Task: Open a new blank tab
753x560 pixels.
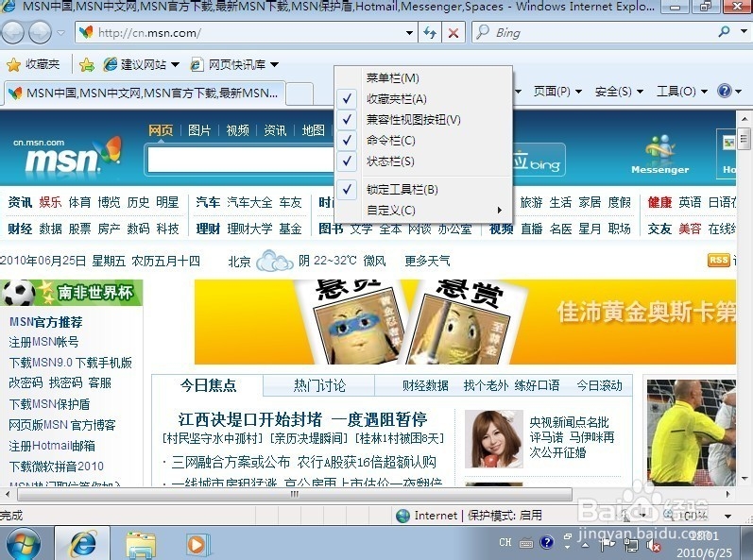Action: 299,93
